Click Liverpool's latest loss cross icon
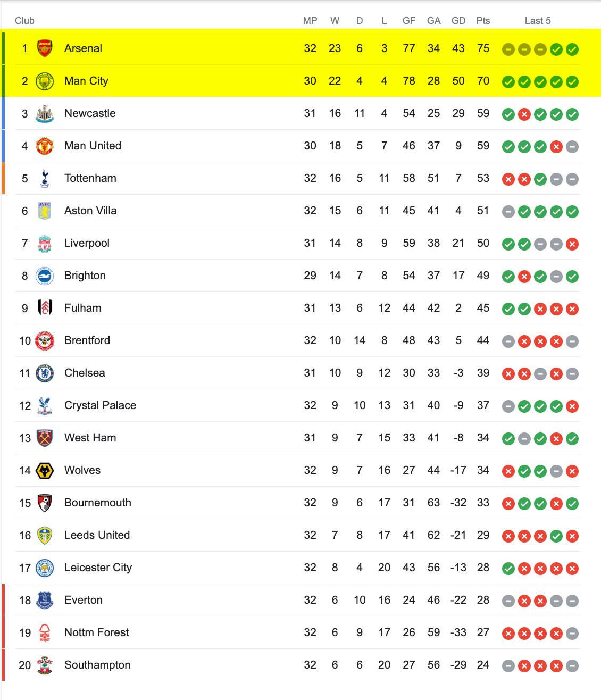This screenshot has height=700, width=601. click(x=572, y=244)
